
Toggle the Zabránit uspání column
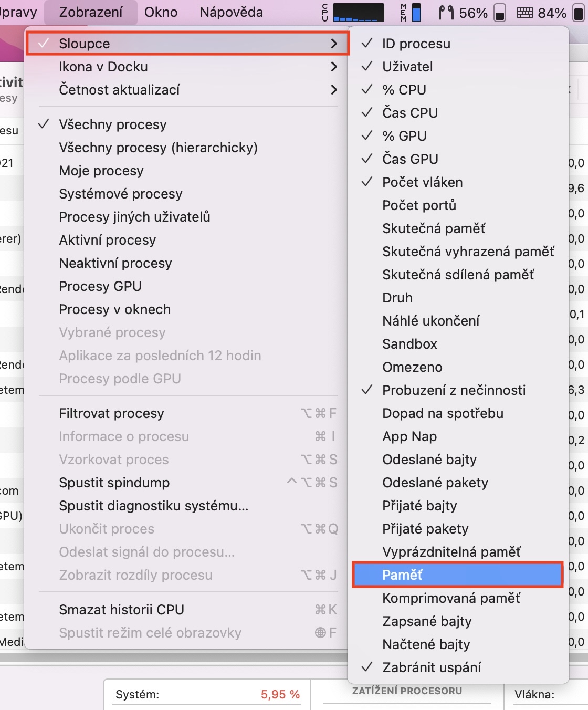[431, 667]
